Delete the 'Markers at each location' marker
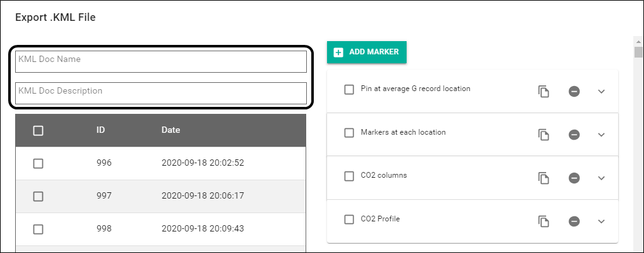The width and height of the screenshot is (644, 253). tap(574, 134)
